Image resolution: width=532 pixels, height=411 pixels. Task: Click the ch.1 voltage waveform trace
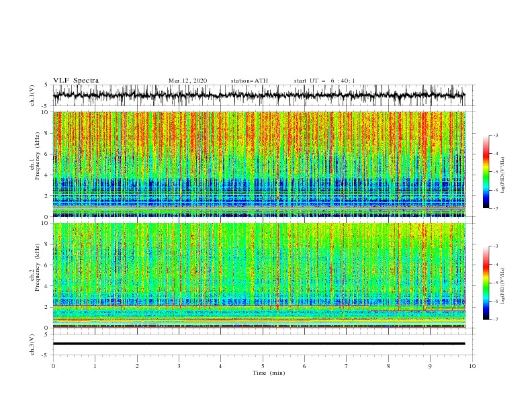[x=259, y=95]
